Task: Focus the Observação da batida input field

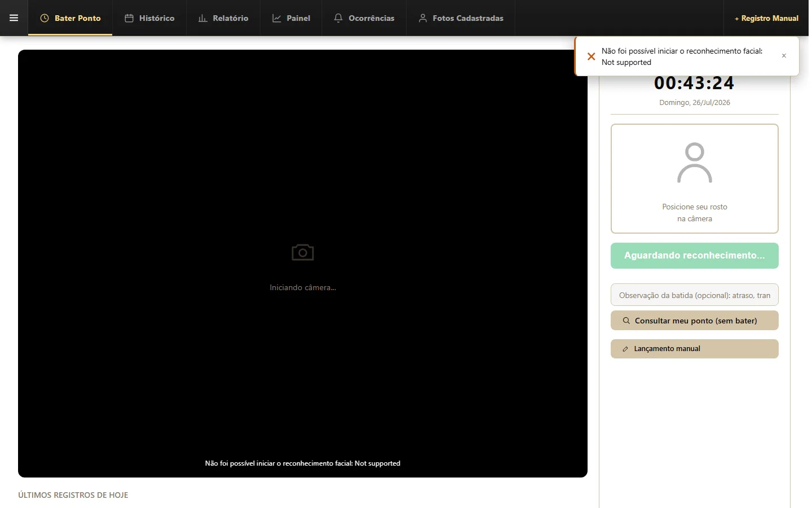Action: tap(695, 295)
